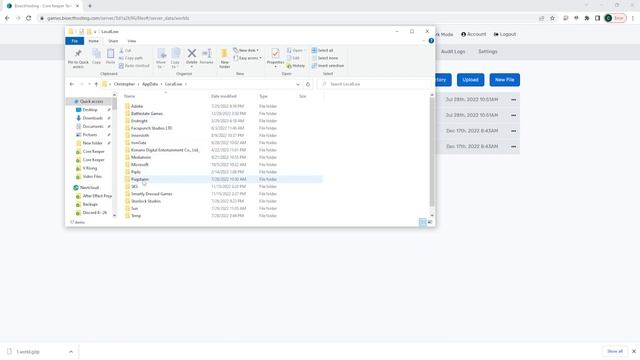Click Edit in the ribbon Open group
This screenshot has width=640, height=360.
(293, 58)
